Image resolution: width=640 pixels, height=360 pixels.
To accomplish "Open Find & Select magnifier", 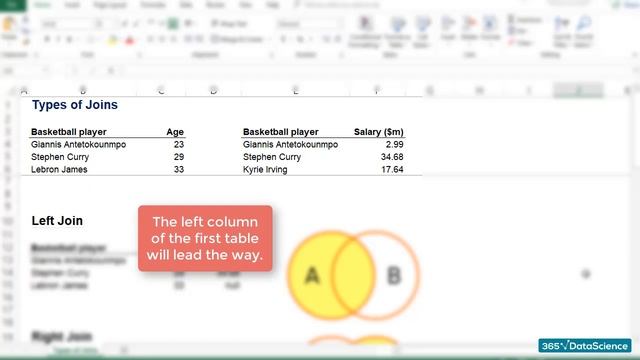I will (x=584, y=32).
